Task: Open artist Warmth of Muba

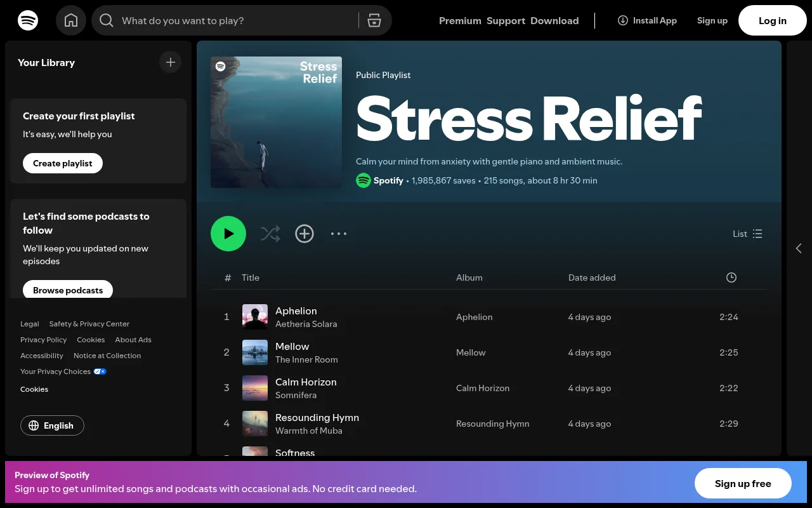Action: (x=309, y=431)
